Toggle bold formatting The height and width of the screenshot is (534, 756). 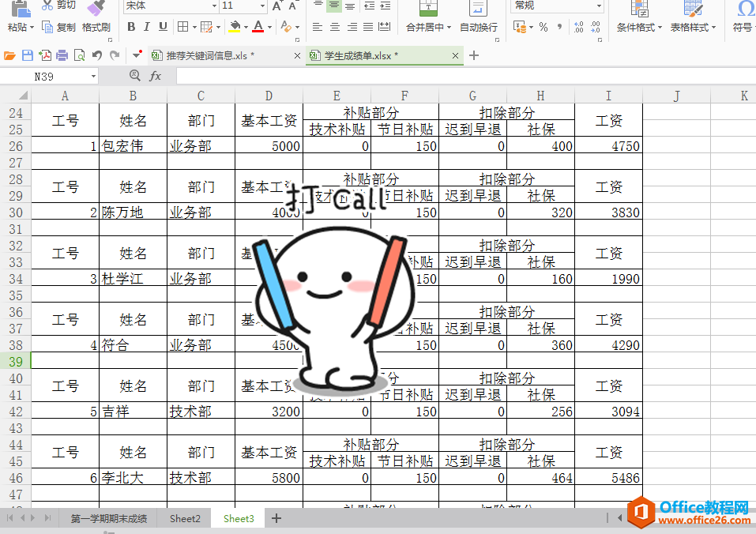131,27
